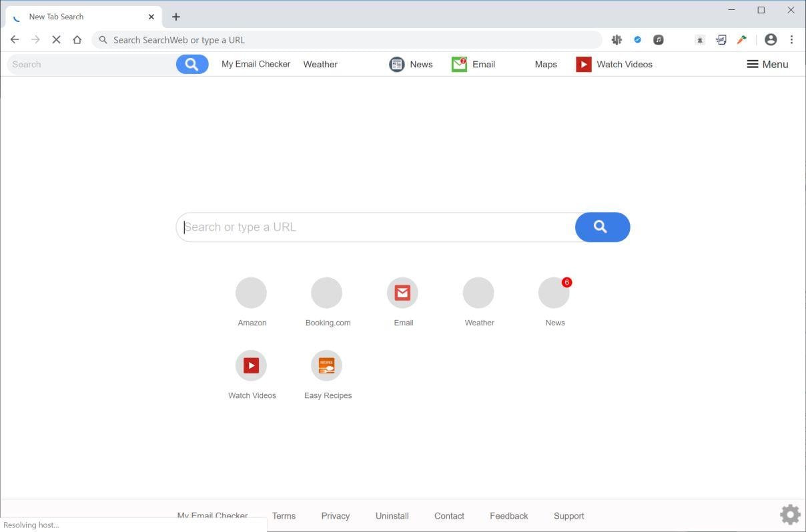
Task: Click the carrot extension icon in the toolbar
Action: click(x=741, y=39)
